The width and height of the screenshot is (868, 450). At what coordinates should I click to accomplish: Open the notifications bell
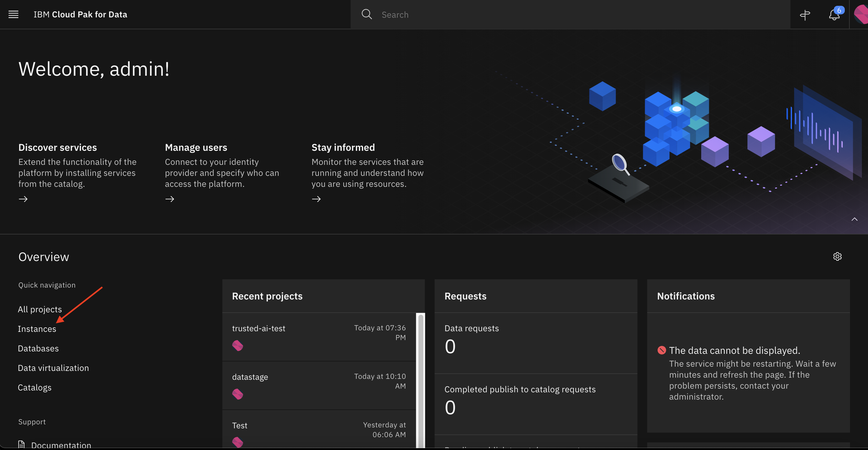[834, 14]
